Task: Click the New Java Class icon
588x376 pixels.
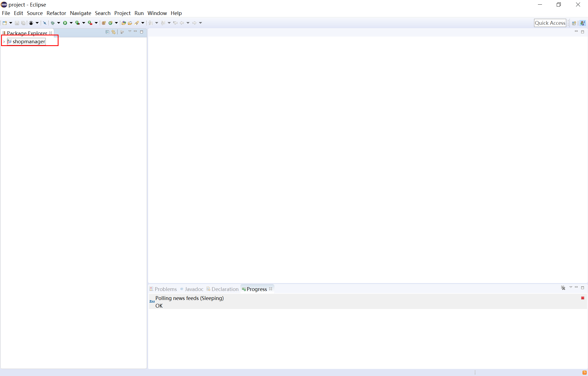Action: click(111, 23)
